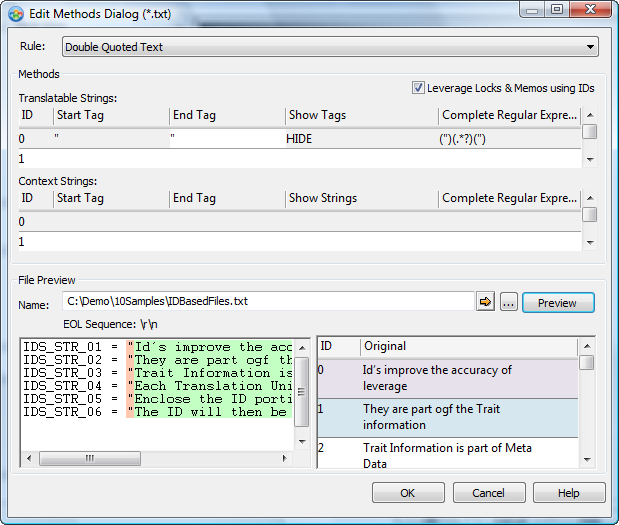Click the Original column header

point(469,346)
